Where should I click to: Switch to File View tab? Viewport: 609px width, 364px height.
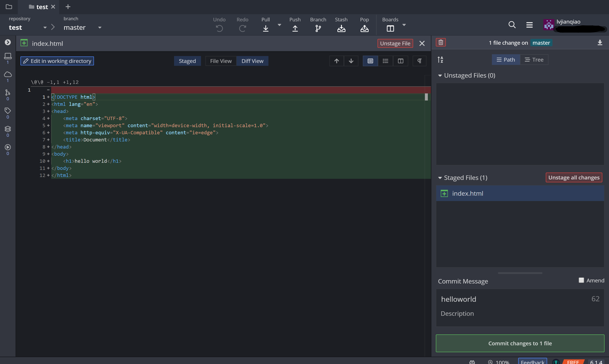pyautogui.click(x=221, y=61)
